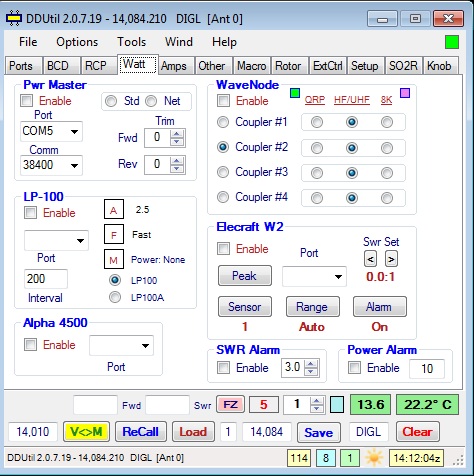Select Coupler #3 radio button
This screenshot has width=474, height=476.
tap(223, 172)
